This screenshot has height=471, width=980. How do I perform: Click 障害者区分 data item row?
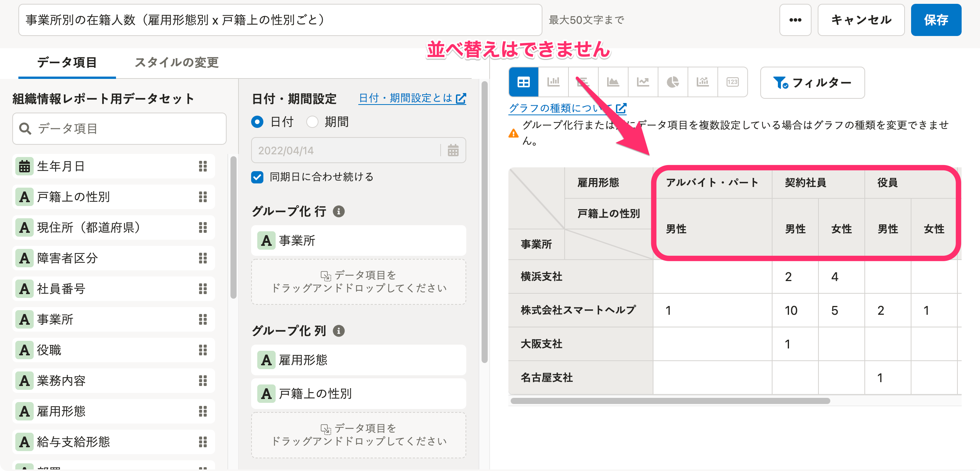[x=114, y=258]
